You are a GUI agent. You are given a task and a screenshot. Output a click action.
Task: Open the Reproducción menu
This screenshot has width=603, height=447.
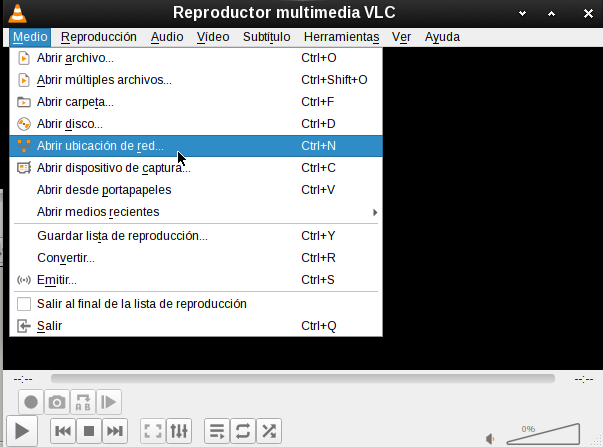click(x=98, y=37)
